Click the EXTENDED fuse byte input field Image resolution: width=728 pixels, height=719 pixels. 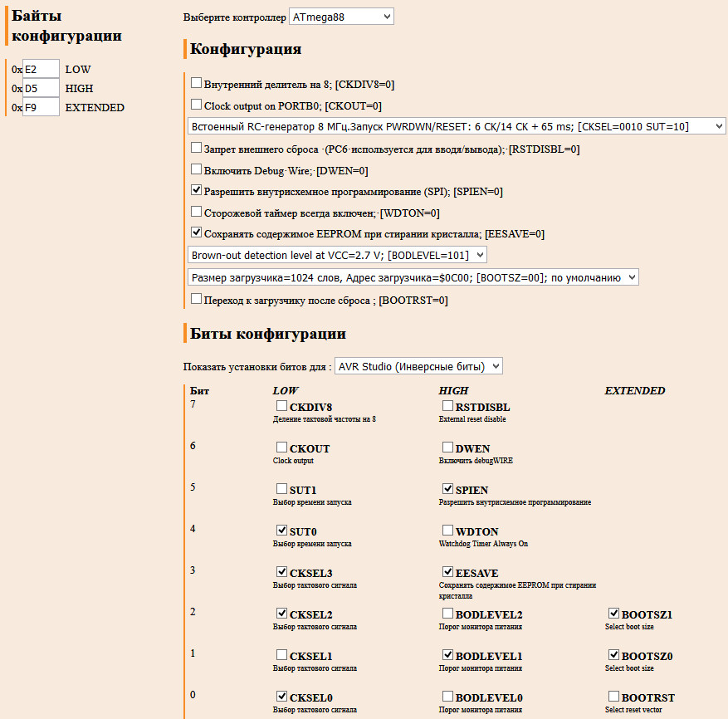(x=41, y=107)
